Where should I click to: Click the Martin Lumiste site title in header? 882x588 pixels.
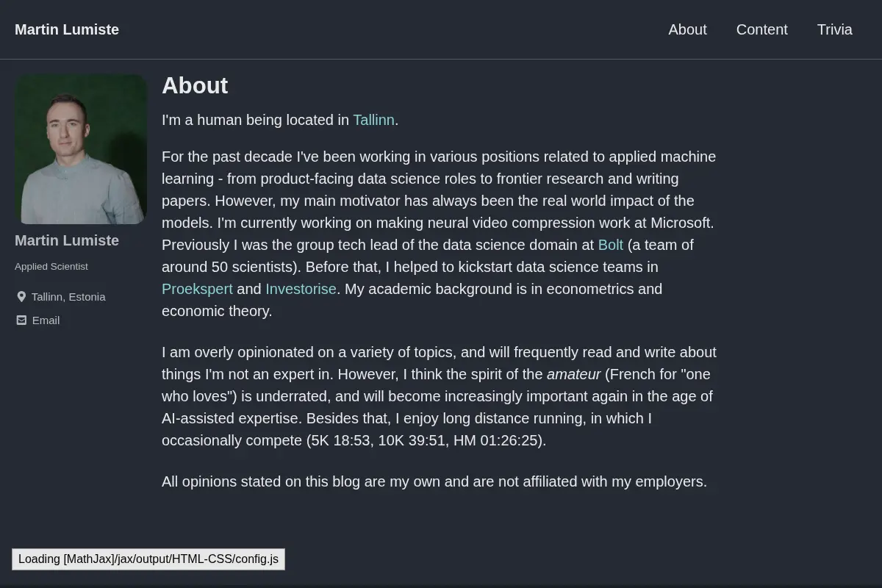coord(67,29)
